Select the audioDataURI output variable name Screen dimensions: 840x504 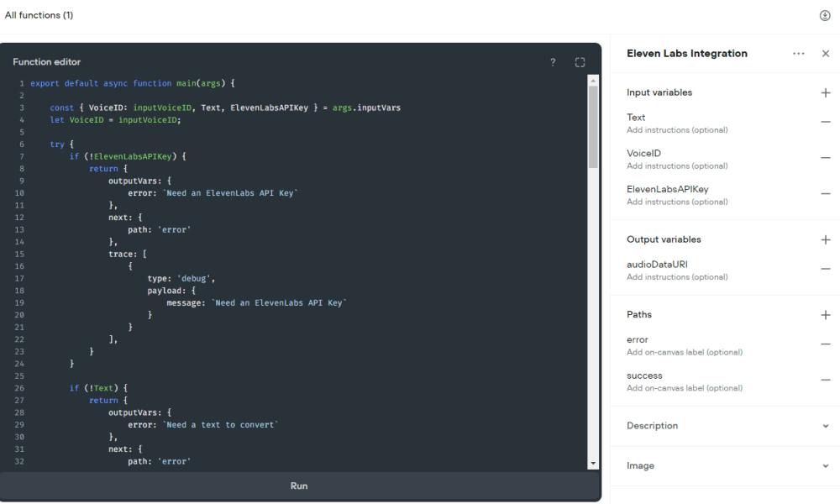coord(658,265)
